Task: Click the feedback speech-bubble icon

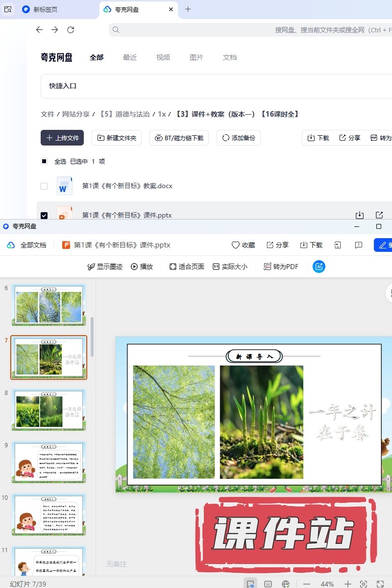Action: coord(358,245)
